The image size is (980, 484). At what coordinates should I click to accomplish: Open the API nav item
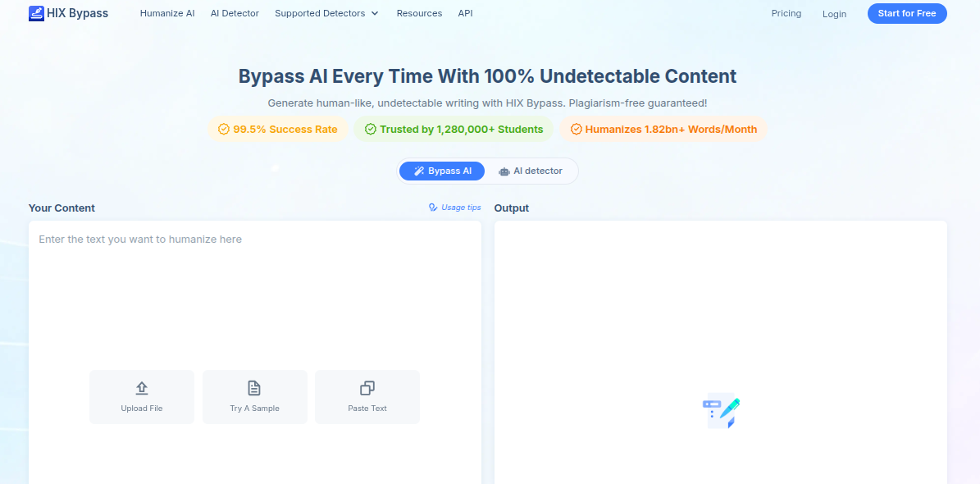pos(466,13)
